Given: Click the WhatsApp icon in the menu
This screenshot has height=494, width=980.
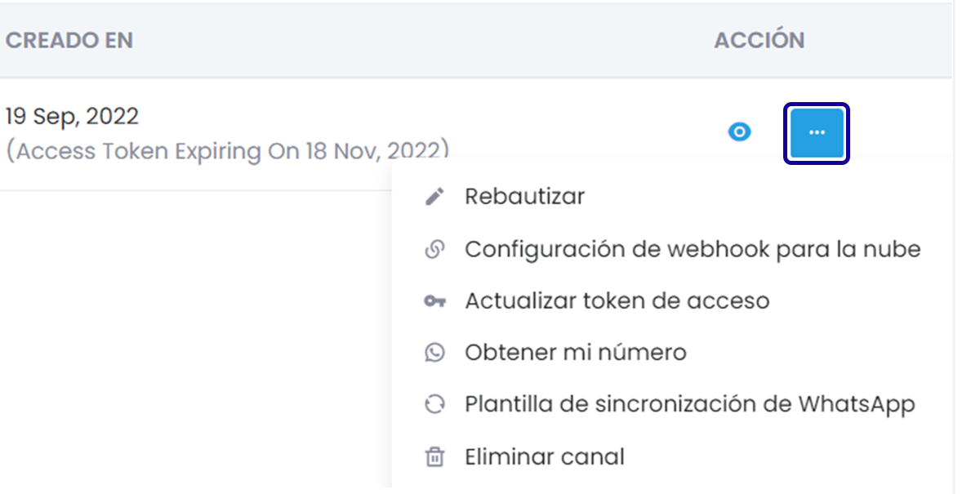Looking at the screenshot, I should coord(435,353).
